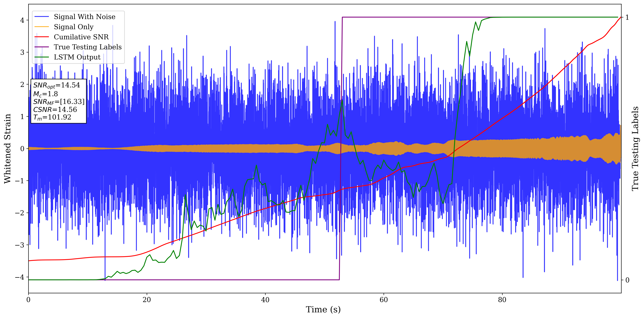Click the CSNR=14.56 line in the info box
Screen dimensions: 644x318
pos(55,110)
